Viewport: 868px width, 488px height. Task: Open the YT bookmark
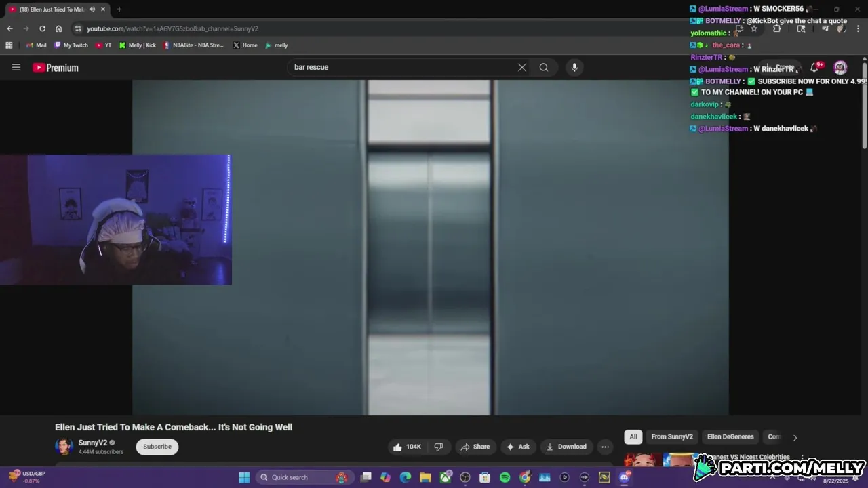coord(104,45)
